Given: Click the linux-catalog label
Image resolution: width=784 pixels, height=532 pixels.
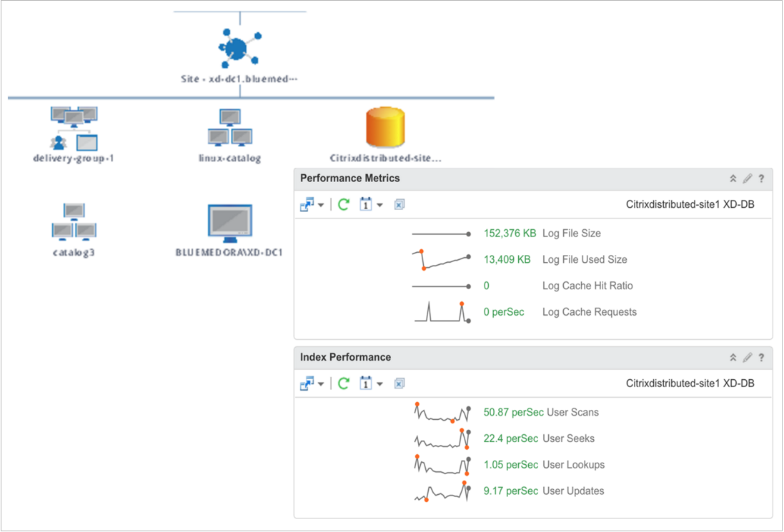Looking at the screenshot, I should (230, 159).
